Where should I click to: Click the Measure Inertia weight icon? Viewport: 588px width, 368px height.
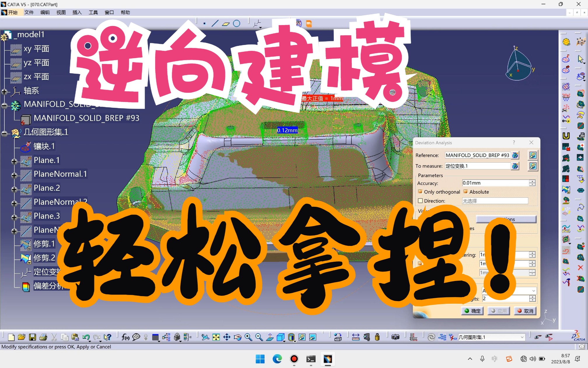coord(377,337)
